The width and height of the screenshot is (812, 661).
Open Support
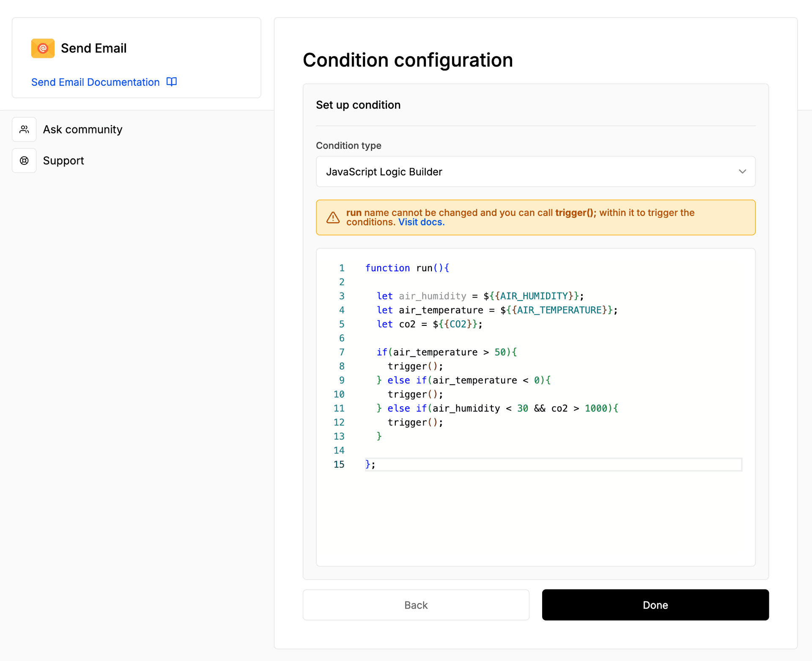pyautogui.click(x=63, y=161)
